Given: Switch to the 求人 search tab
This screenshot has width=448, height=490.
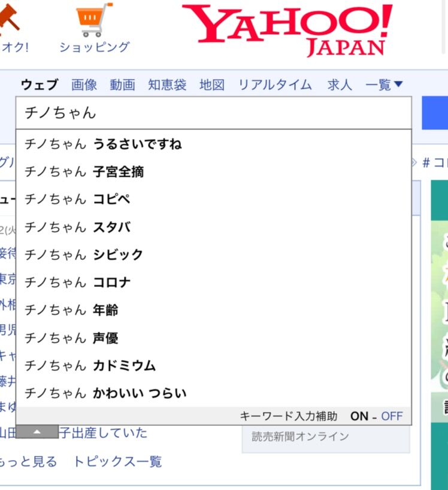Looking at the screenshot, I should coord(340,84).
